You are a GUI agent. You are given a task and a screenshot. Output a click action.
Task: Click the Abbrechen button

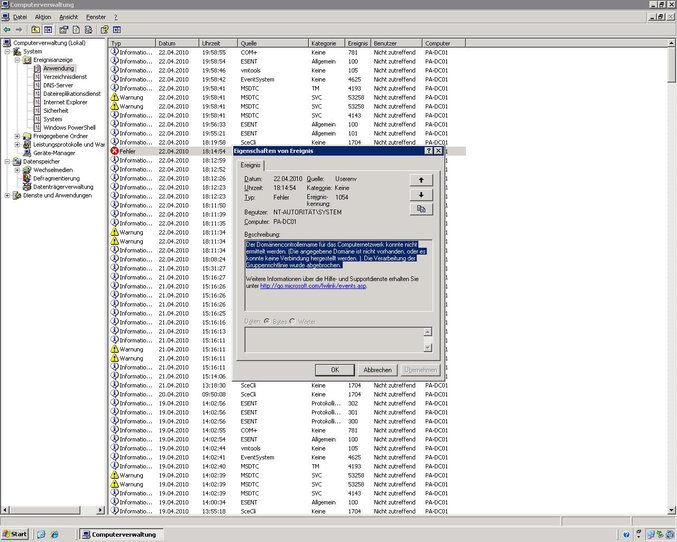(x=377, y=370)
